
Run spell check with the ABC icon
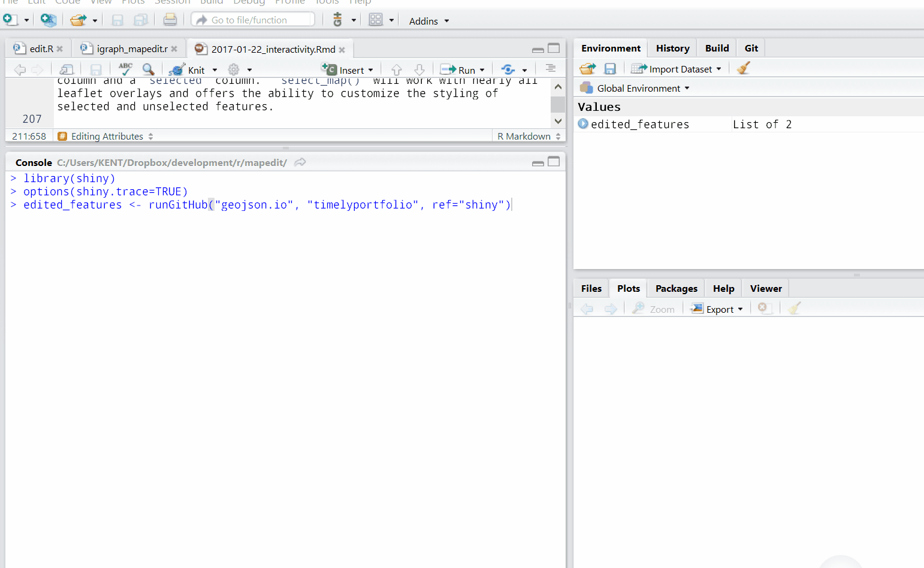click(125, 69)
